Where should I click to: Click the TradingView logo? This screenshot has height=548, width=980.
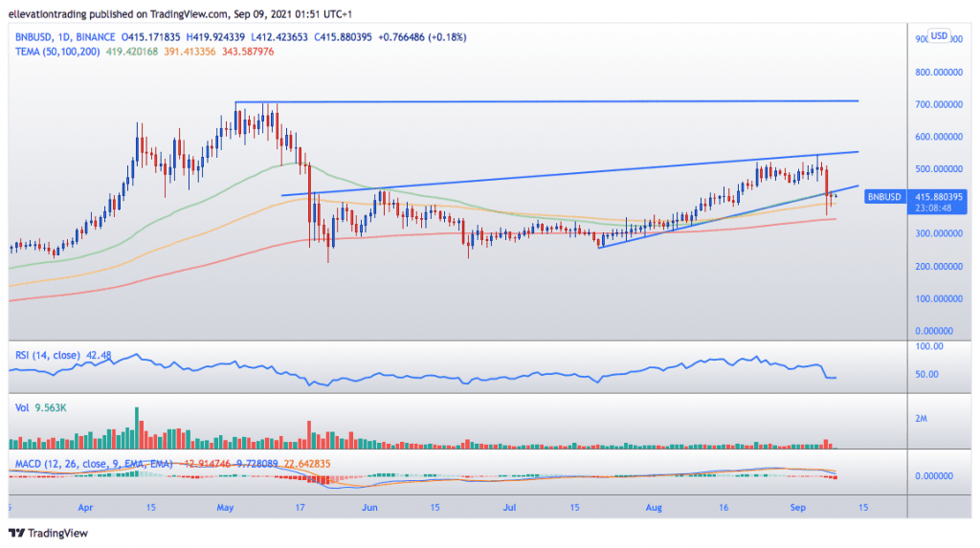click(x=48, y=533)
